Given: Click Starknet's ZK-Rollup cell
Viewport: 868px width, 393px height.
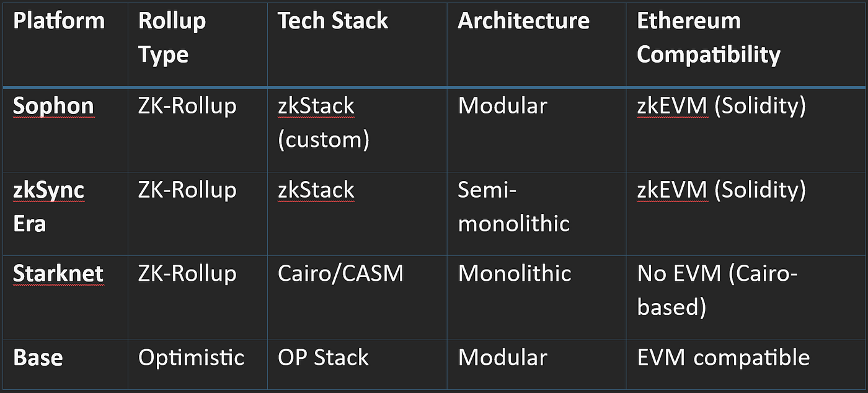Looking at the screenshot, I should [x=198, y=297].
